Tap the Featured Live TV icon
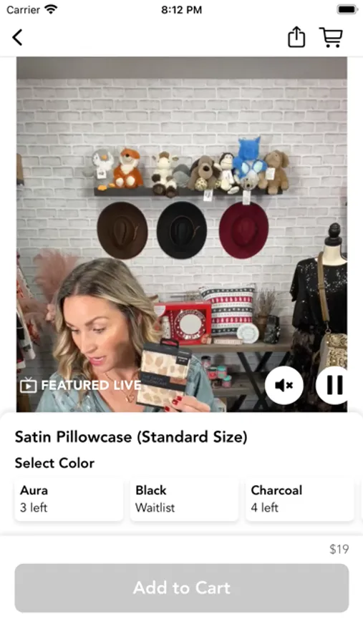Viewport: 363px width, 644px height. pyautogui.click(x=28, y=385)
